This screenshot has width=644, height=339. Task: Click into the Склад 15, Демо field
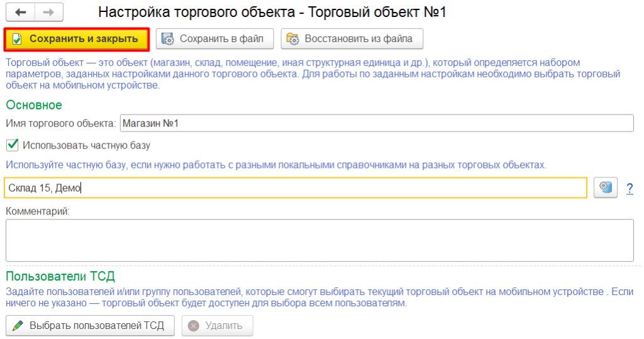pos(296,188)
